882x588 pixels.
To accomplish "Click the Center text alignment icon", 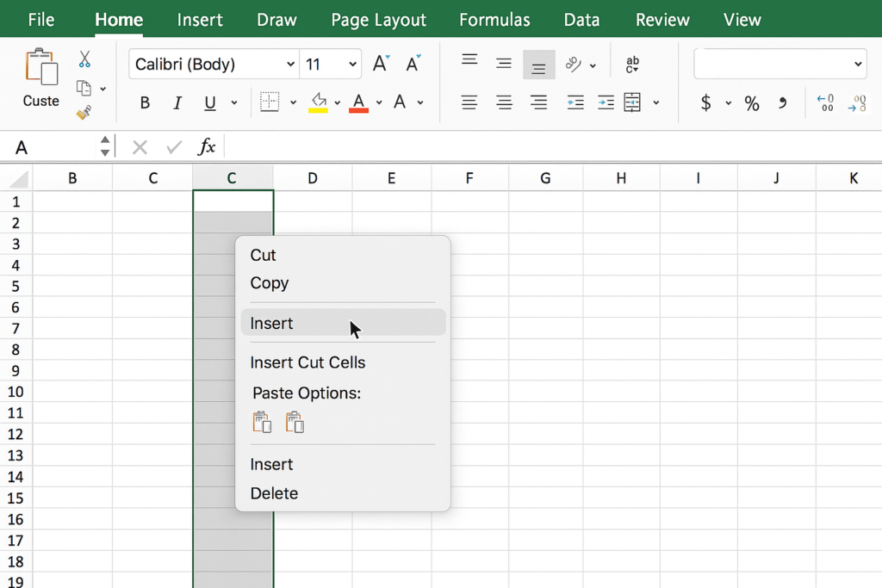I will (x=504, y=102).
